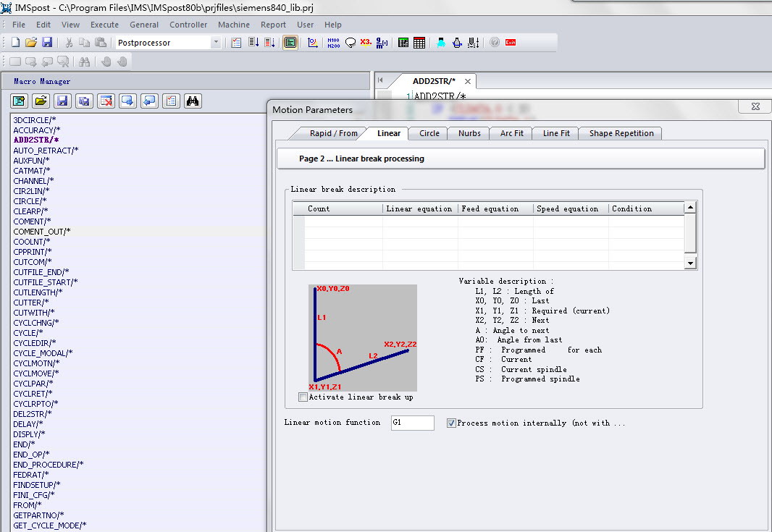The height and width of the screenshot is (532, 772).
Task: Switch to the Circle tab
Action: click(x=429, y=133)
